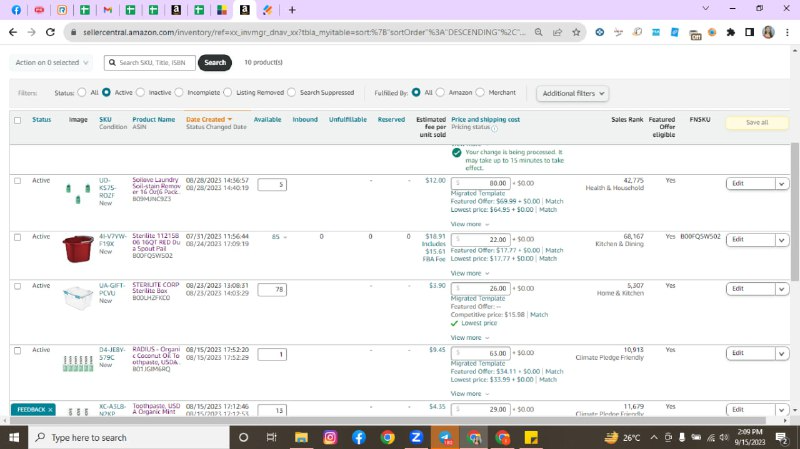Viewport: 800px width, 449px height.
Task: Click Match beside Featured Offer $17.77
Action: click(554, 251)
